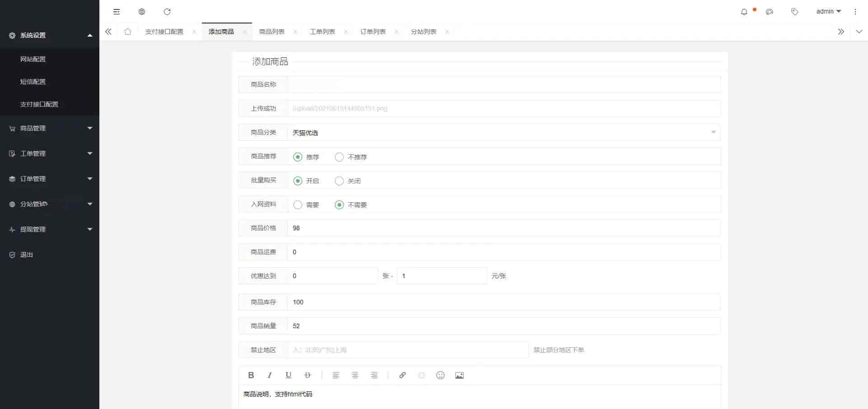The width and height of the screenshot is (868, 409).
Task: Open 网站配置 in the sidebar
Action: [33, 59]
